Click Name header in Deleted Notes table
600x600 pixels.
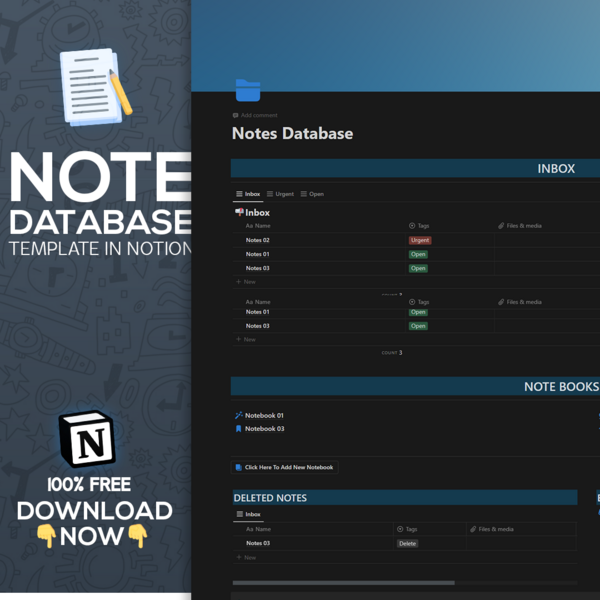(x=258, y=529)
